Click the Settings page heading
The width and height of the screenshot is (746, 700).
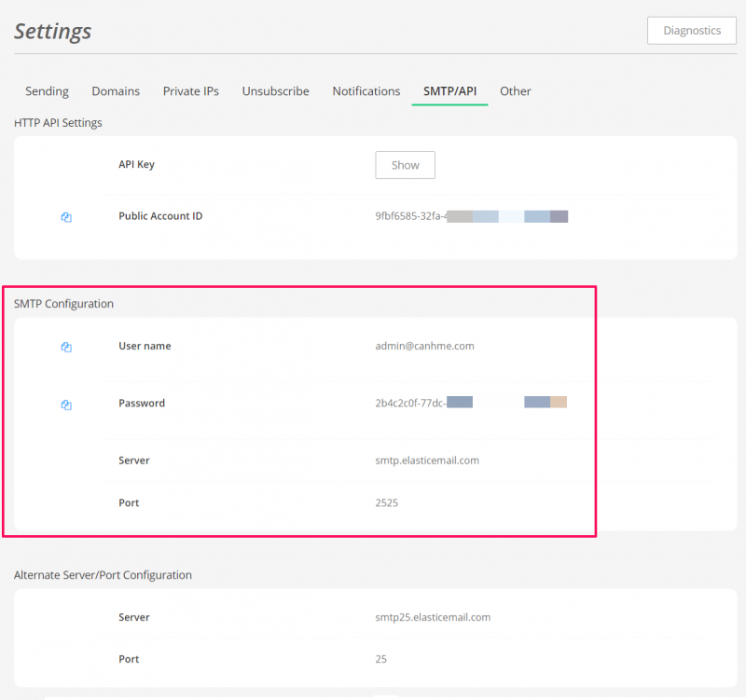(x=52, y=32)
